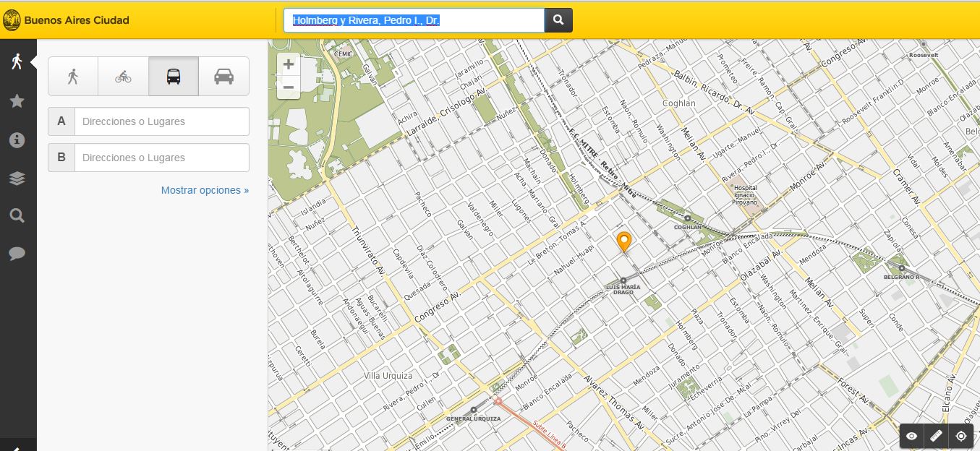This screenshot has width=980, height=451.
Task: Choose the car driving mode
Action: (224, 77)
